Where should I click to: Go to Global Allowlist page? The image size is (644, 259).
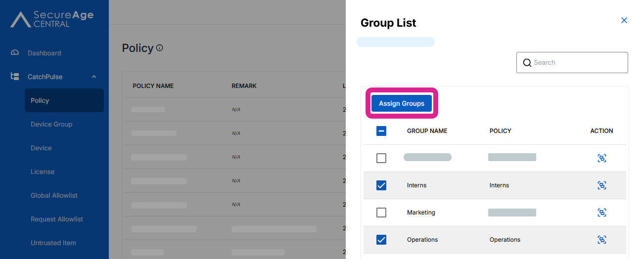[x=54, y=195]
